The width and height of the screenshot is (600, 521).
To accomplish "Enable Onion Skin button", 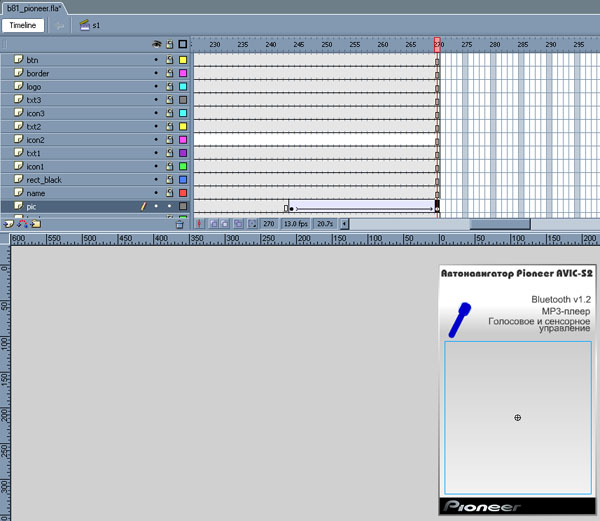I will pyautogui.click(x=214, y=224).
